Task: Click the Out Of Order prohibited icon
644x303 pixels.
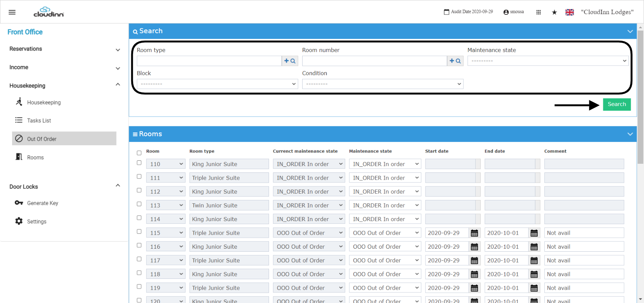Action: (19, 138)
